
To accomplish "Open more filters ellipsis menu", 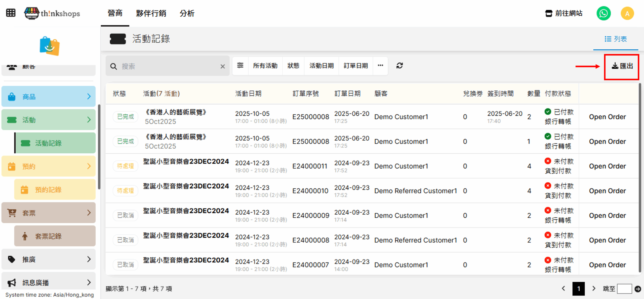I will tap(380, 66).
